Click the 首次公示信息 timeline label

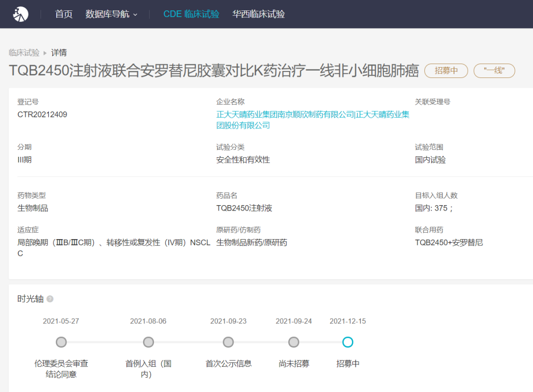tap(228, 364)
